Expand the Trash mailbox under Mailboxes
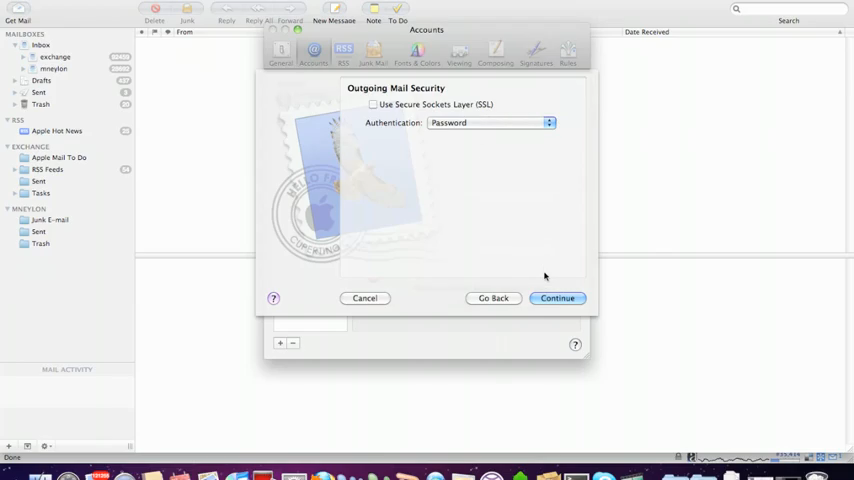This screenshot has width=854, height=480. [x=15, y=104]
